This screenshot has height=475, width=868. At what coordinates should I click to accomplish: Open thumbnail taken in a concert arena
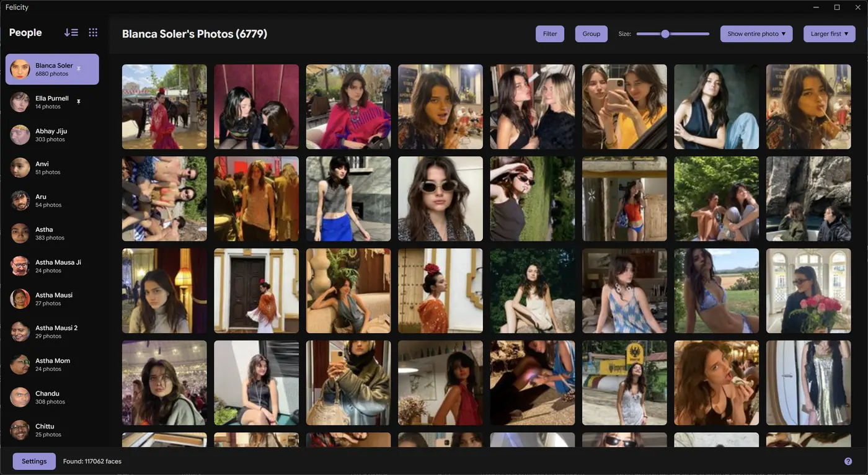[164, 383]
